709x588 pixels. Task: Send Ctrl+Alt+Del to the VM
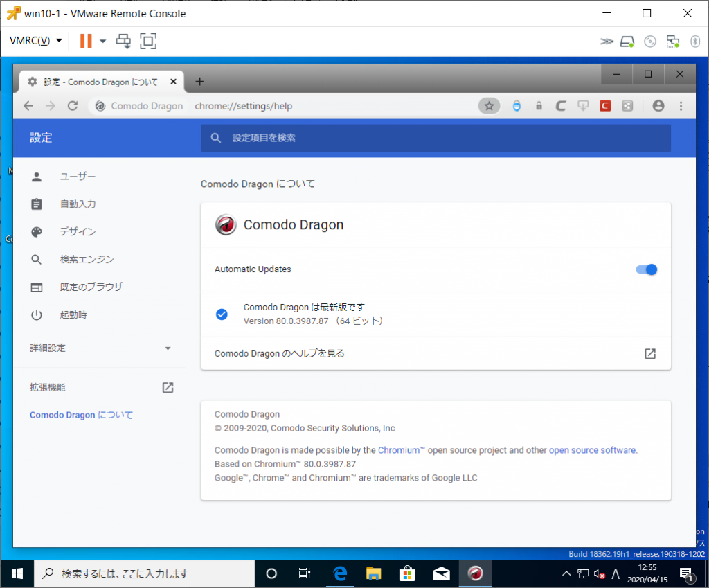tap(123, 41)
